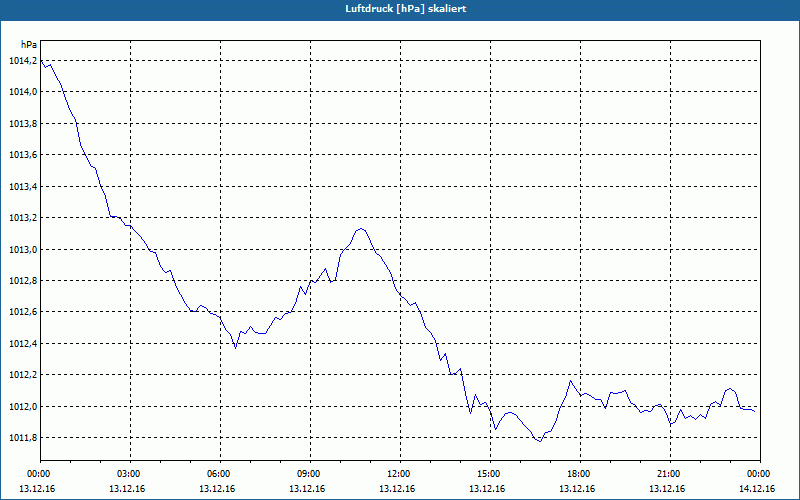Click the '13.12.16' date beneath first 00:00
The height and width of the screenshot is (500, 800).
click(x=37, y=489)
